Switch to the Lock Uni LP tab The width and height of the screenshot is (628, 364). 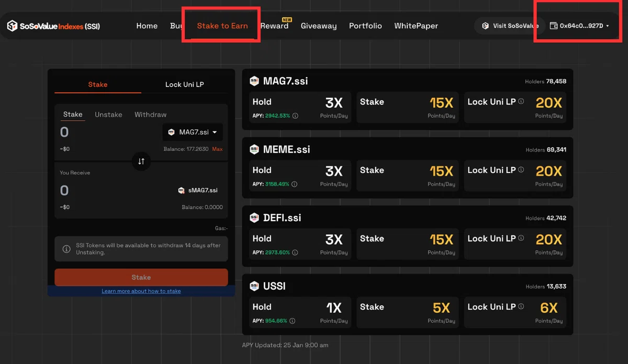(x=185, y=84)
